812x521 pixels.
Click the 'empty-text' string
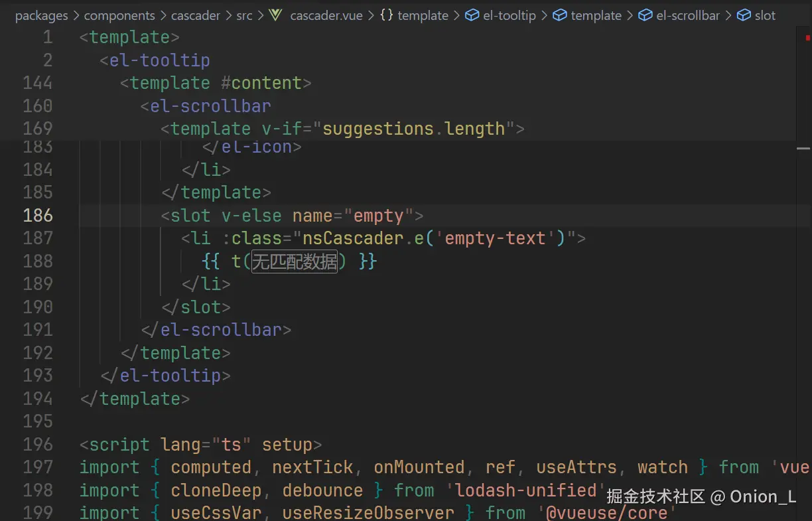pyautogui.click(x=496, y=238)
